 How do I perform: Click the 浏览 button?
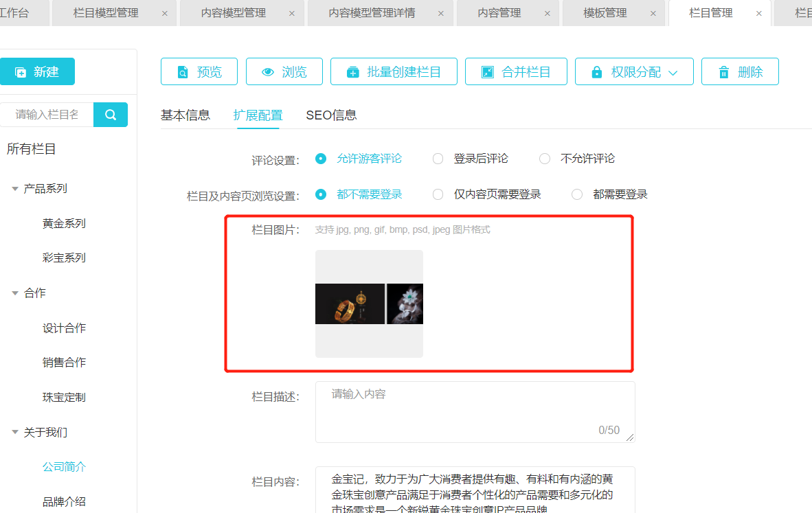point(284,71)
